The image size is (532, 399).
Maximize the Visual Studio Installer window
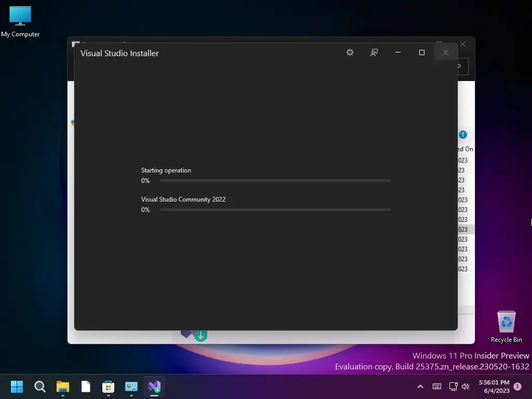click(x=422, y=52)
